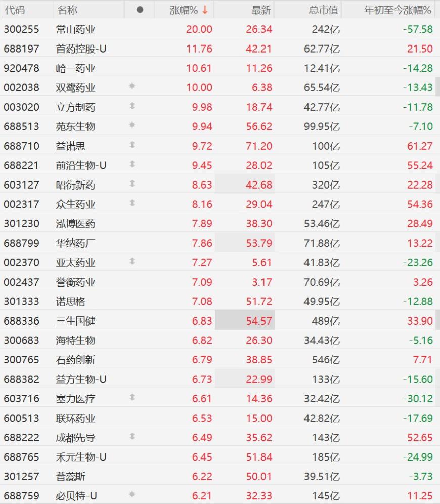Screen dimensions: 440x504
Task: Click the dot column header icon
Action: click(x=140, y=10)
